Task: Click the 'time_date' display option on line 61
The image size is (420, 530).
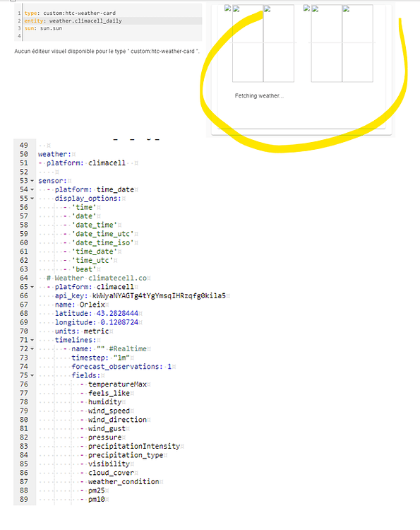Action: click(x=95, y=252)
